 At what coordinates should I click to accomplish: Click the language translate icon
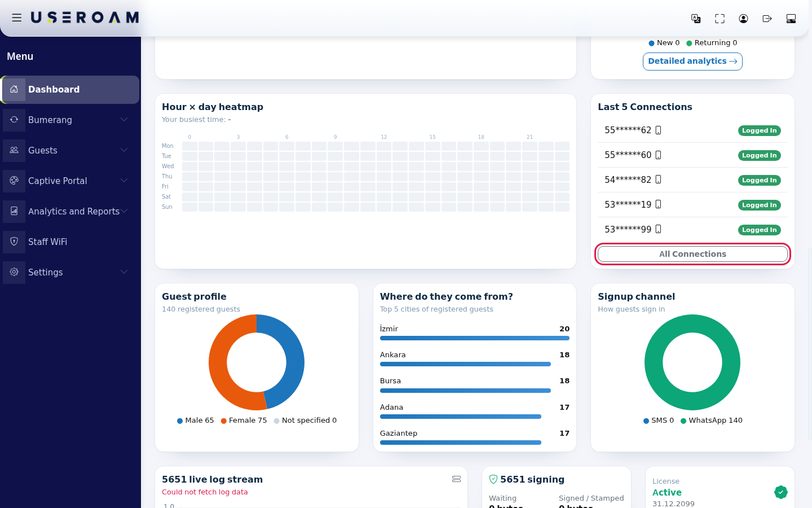696,19
